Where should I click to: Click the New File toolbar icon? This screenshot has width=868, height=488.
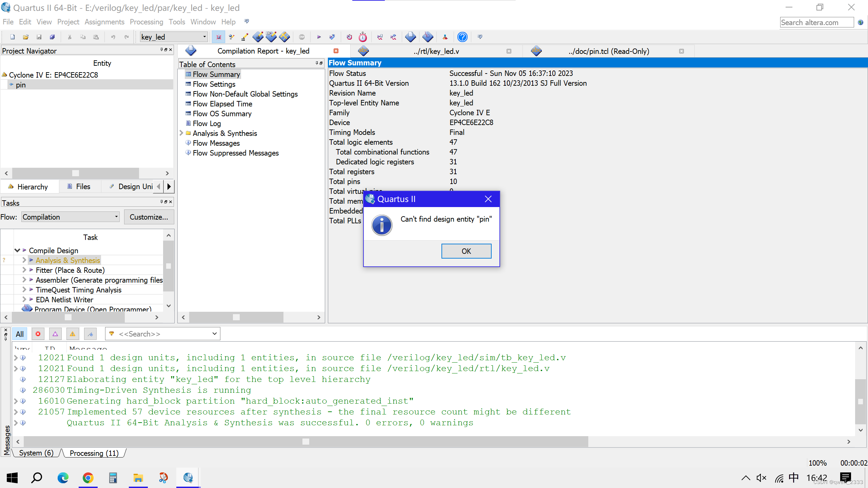(x=13, y=37)
